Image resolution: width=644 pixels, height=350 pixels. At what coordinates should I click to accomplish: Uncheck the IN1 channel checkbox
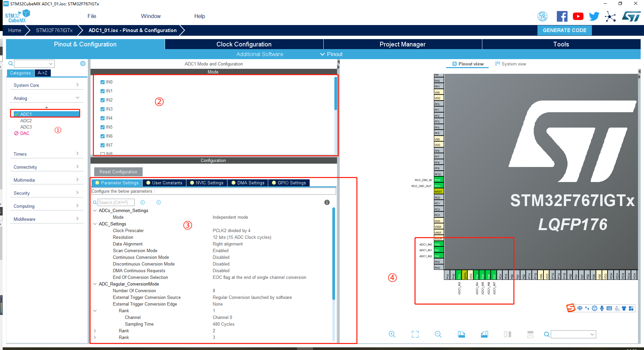click(x=103, y=91)
